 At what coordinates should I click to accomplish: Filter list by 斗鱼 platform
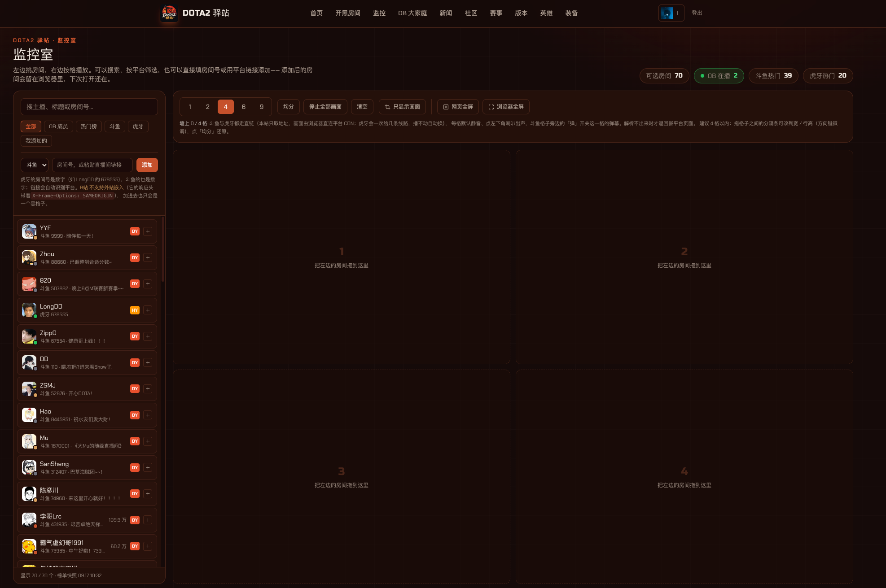click(115, 126)
